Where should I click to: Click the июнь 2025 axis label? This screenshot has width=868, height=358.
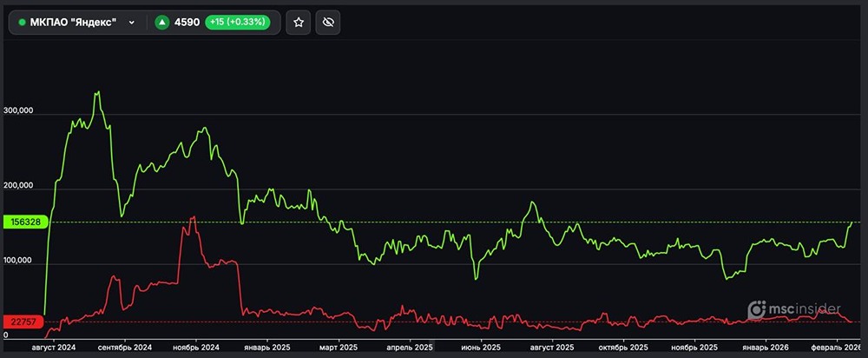click(x=480, y=347)
